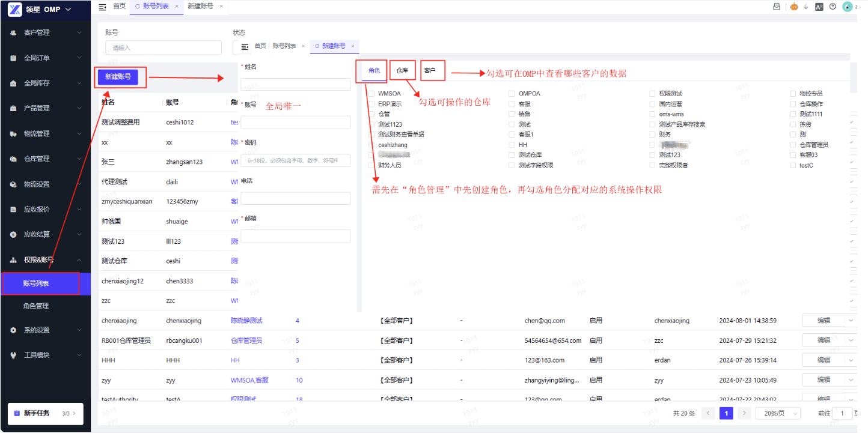
Task: Focus the 姓名 input field
Action: [296, 84]
